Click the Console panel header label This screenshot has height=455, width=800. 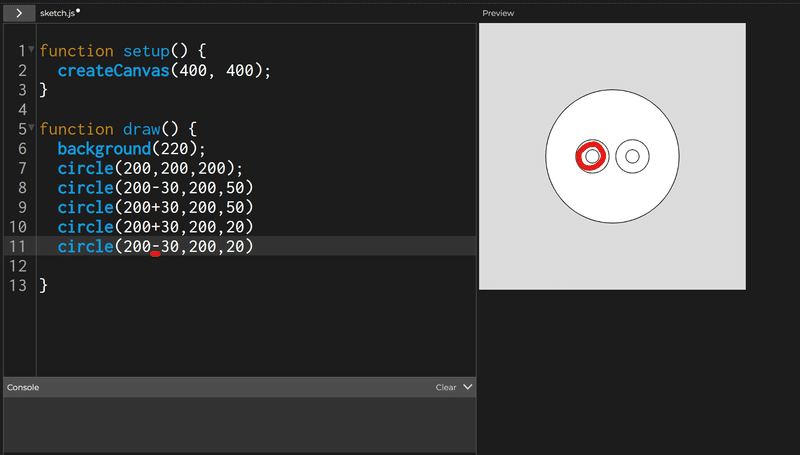pyautogui.click(x=23, y=387)
